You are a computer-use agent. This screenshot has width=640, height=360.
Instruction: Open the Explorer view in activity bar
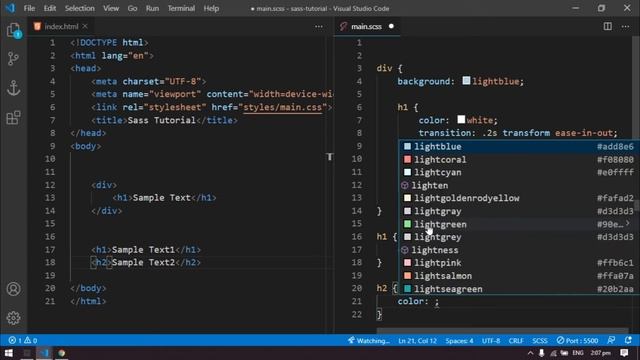(x=13, y=30)
